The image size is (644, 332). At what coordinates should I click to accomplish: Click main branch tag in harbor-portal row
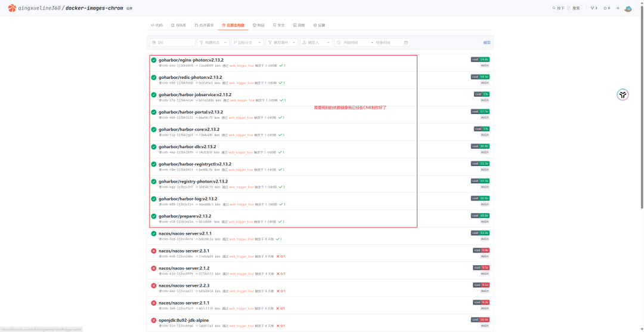click(485, 117)
